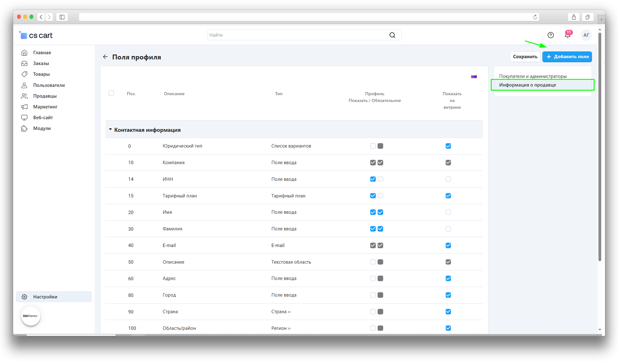Viewport: 620px width, 364px height.
Task: Click the search magnifier icon
Action: click(392, 35)
